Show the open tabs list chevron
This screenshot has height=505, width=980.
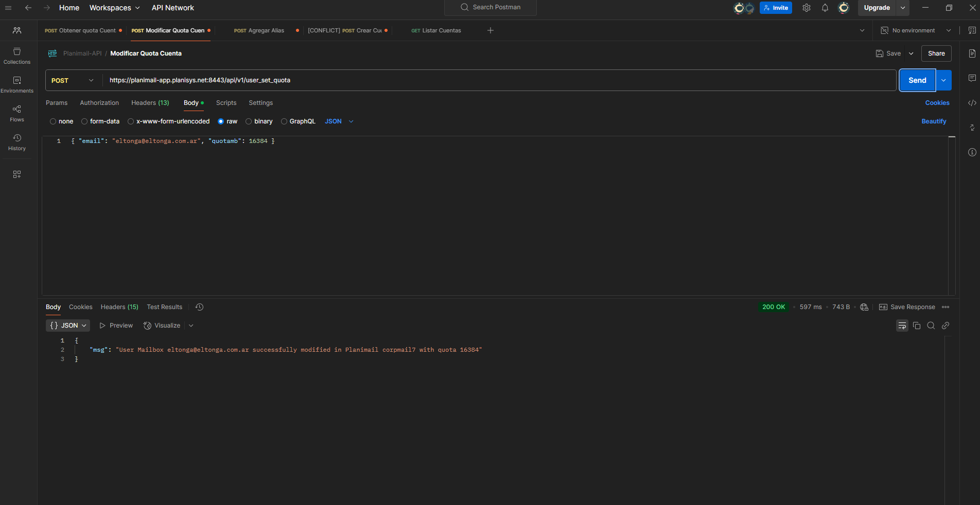862,30
